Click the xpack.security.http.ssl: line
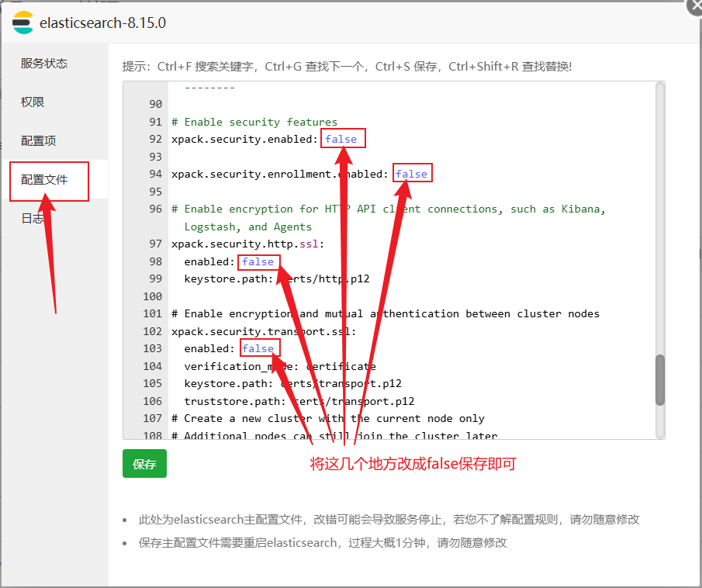This screenshot has width=702, height=588. (247, 244)
